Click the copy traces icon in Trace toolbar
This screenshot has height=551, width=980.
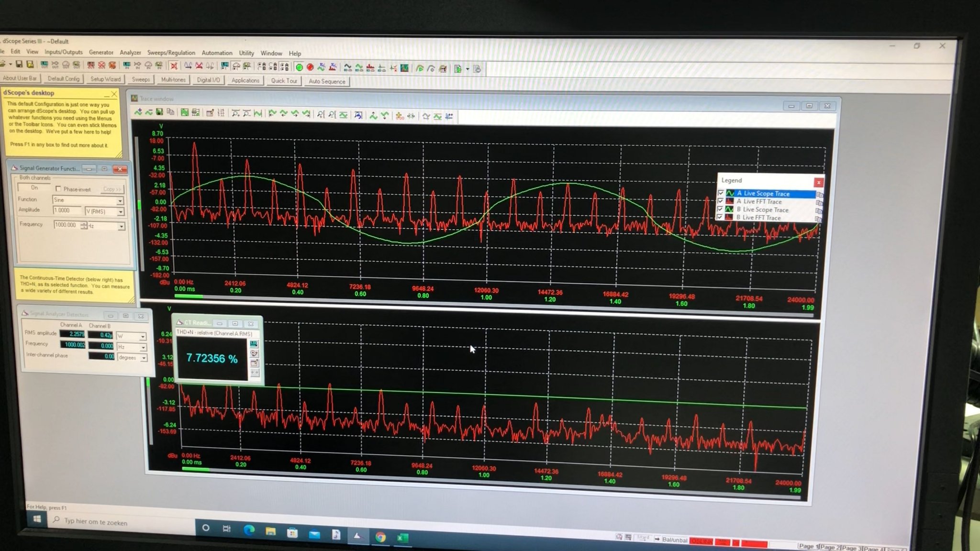[x=170, y=112]
